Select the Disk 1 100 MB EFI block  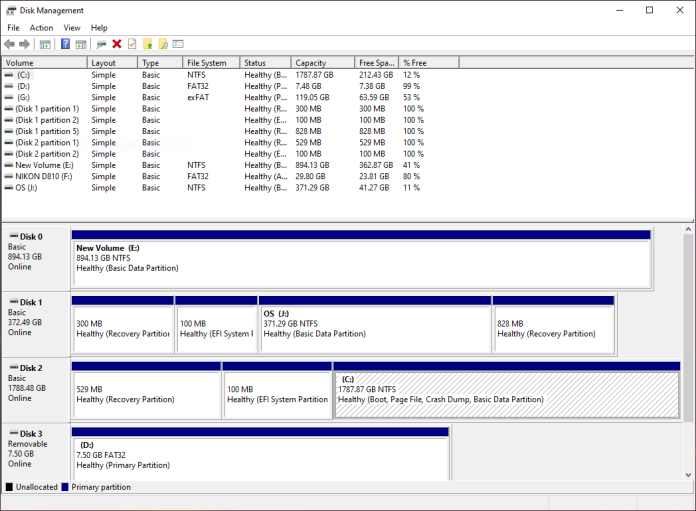click(216, 325)
